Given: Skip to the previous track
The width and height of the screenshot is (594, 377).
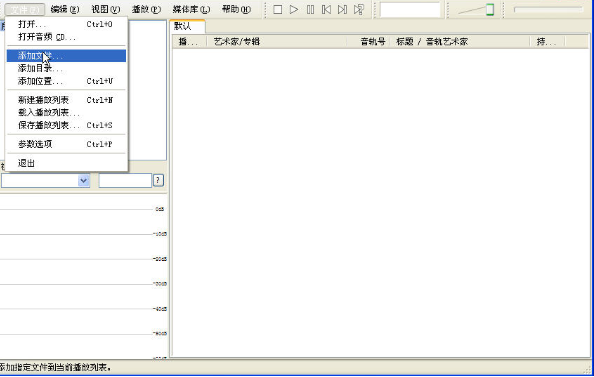Looking at the screenshot, I should coord(326,9).
